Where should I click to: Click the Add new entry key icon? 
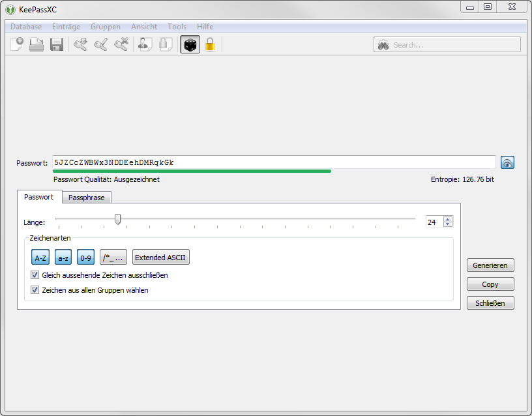pyautogui.click(x=81, y=44)
